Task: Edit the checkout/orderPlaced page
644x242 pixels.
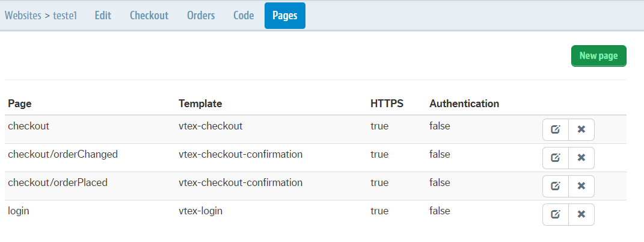Action: point(556,186)
